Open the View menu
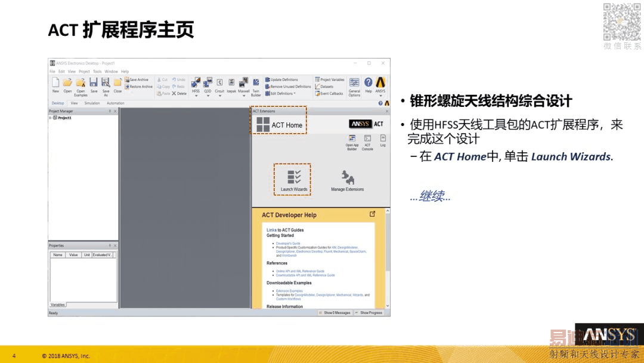 coord(72,72)
